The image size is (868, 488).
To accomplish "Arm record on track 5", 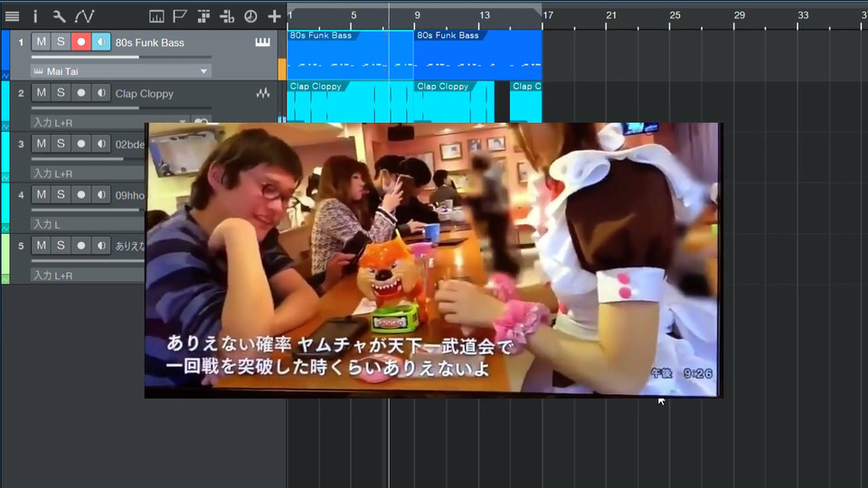I will click(80, 246).
